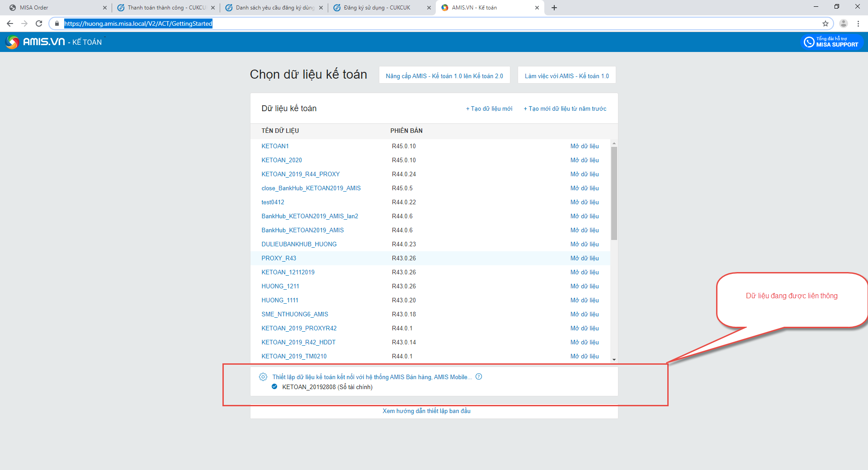Click Mở dữ liệu for HUONG_1211
868x470 pixels.
click(585, 287)
